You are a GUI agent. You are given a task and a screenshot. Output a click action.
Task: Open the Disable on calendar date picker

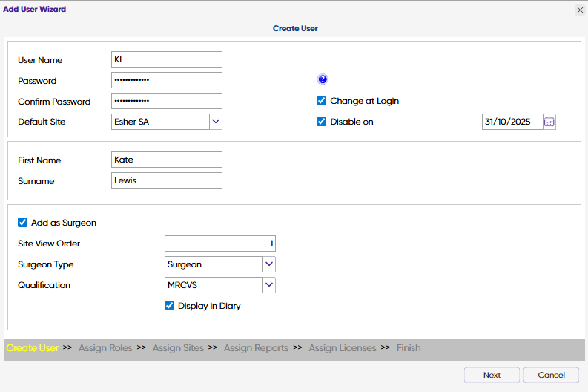[x=549, y=122]
